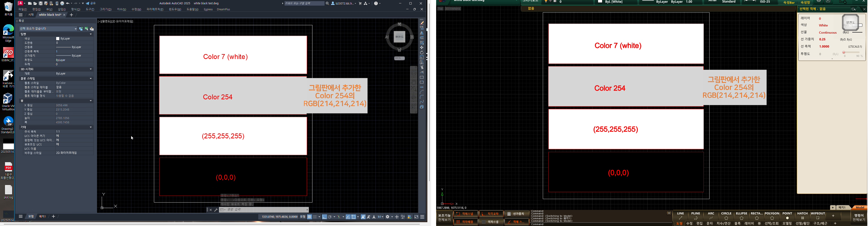Select the CIRCLE tool in right CAD window
The height and width of the screenshot is (226, 868).
tap(726, 216)
